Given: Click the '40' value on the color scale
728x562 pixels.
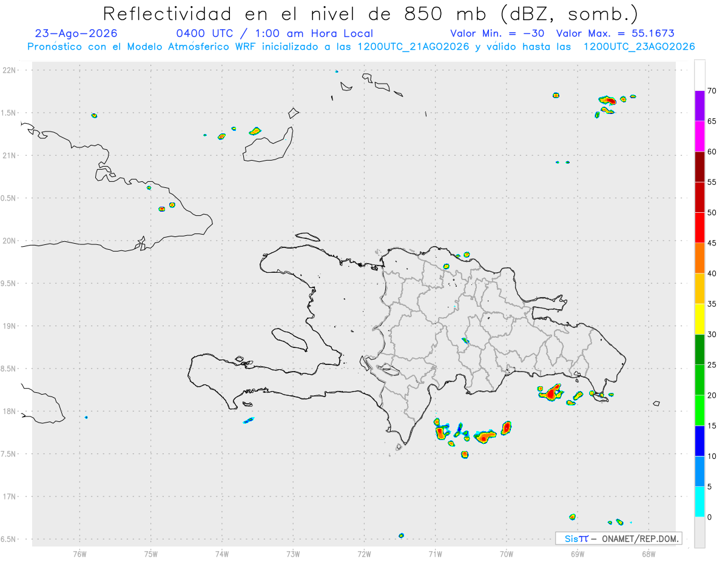Looking at the screenshot, I should (x=712, y=273).
